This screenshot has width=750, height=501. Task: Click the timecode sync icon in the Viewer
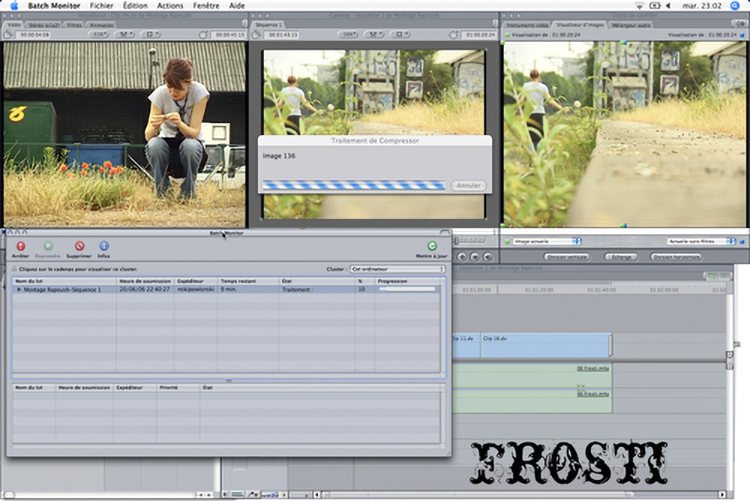click(x=204, y=35)
